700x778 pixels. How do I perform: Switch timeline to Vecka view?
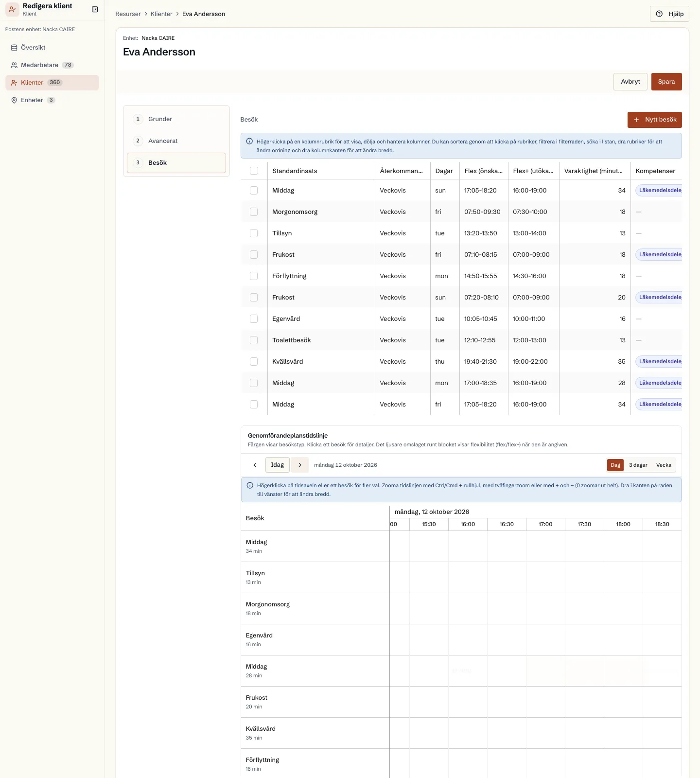(664, 465)
